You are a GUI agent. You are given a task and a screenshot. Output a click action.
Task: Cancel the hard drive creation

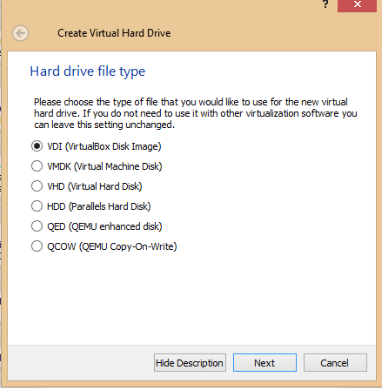coord(335,363)
